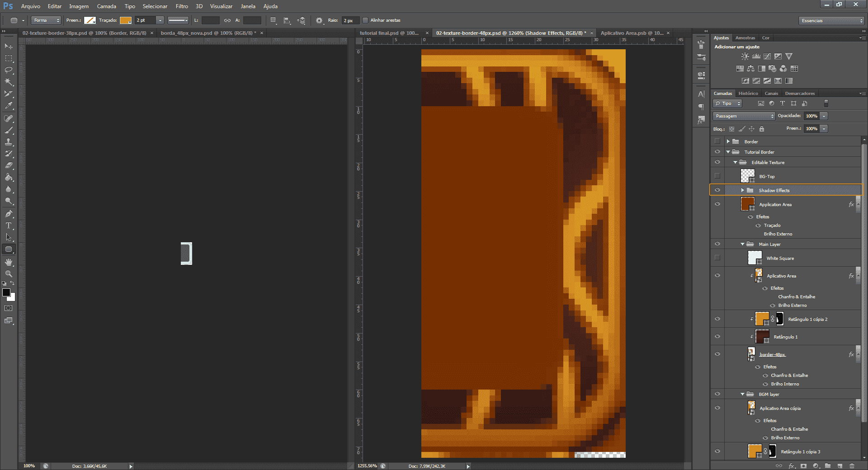Hide the Retângulo 1 layer
The width and height of the screenshot is (868, 470).
[717, 336]
